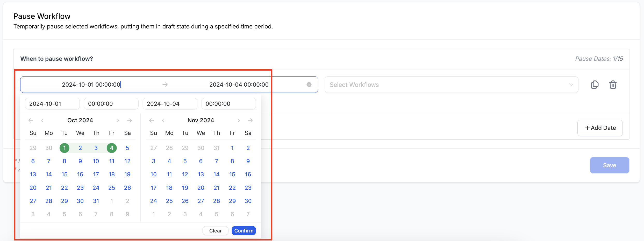The height and width of the screenshot is (241, 644).
Task: Select October 5 in the calendar
Action: click(x=127, y=148)
